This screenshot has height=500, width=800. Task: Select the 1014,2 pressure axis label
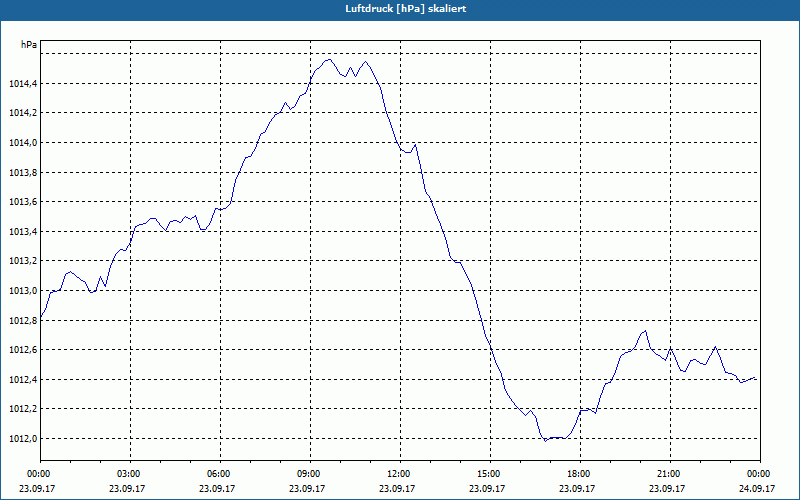click(23, 113)
